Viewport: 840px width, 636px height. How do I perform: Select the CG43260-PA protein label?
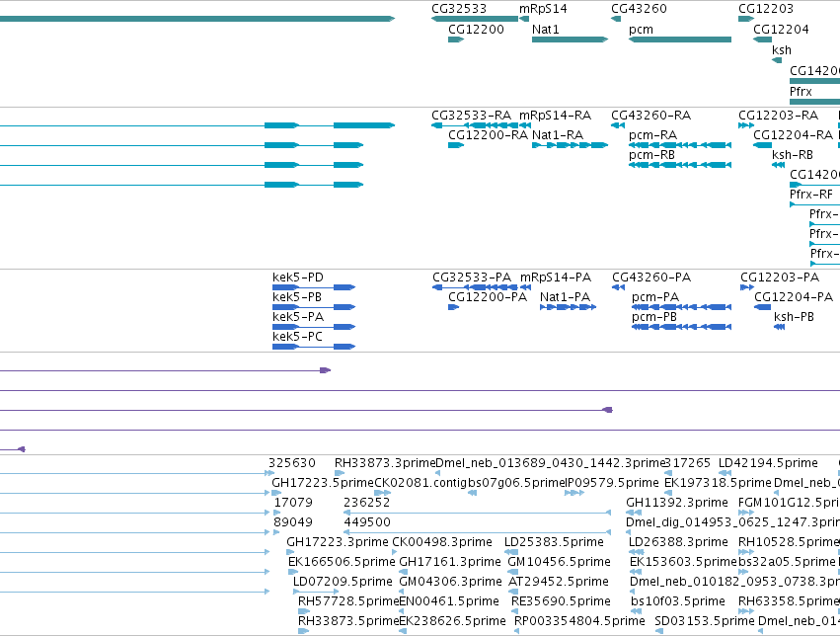click(651, 278)
